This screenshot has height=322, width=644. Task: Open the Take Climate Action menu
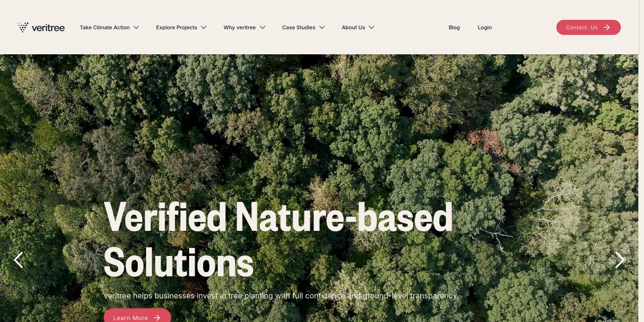click(x=105, y=27)
